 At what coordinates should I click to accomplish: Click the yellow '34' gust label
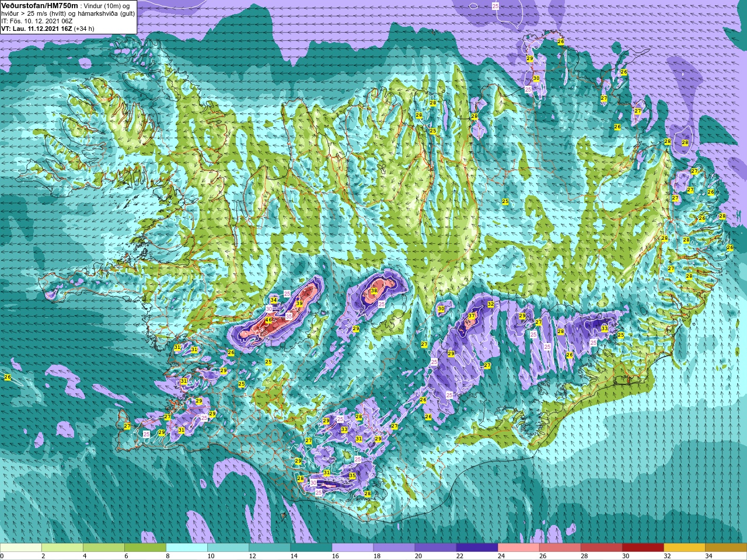274,300
